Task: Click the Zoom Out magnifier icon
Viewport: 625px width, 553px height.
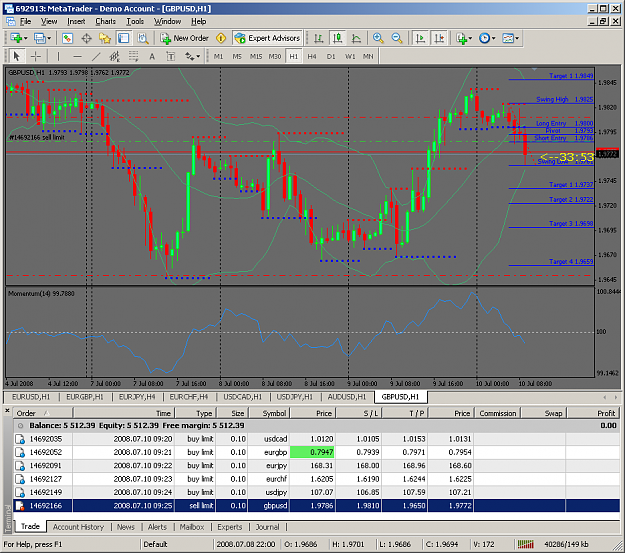Action: pyautogui.click(x=397, y=38)
